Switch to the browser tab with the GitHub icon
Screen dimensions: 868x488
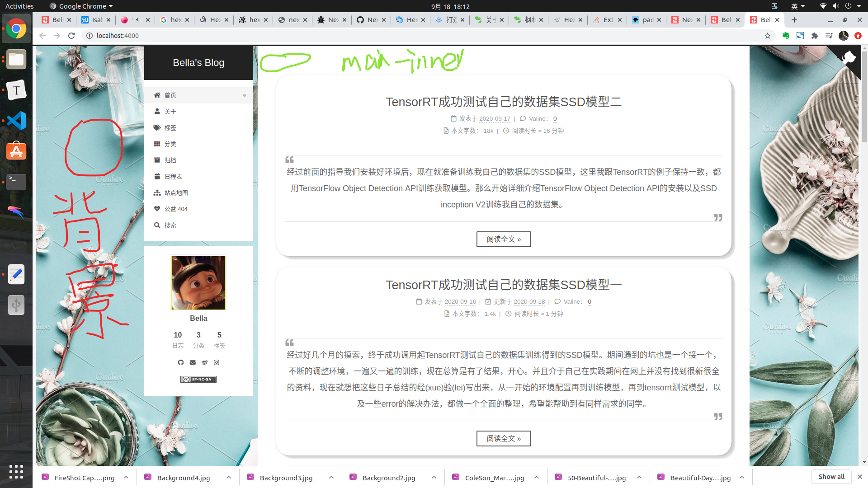pos(366,20)
